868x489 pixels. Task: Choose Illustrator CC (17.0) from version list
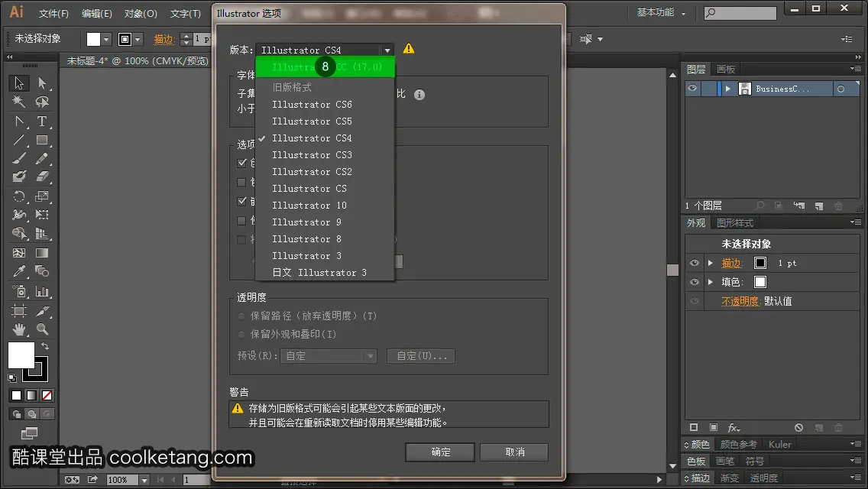point(325,67)
